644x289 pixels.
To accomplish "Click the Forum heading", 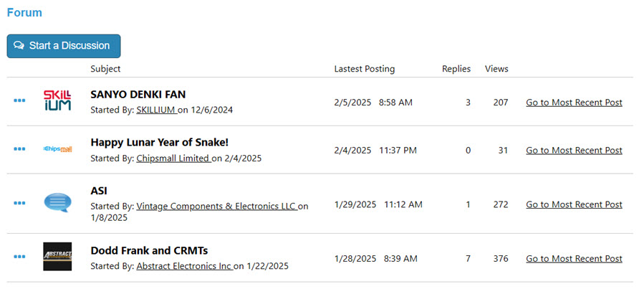I will click(x=24, y=12).
